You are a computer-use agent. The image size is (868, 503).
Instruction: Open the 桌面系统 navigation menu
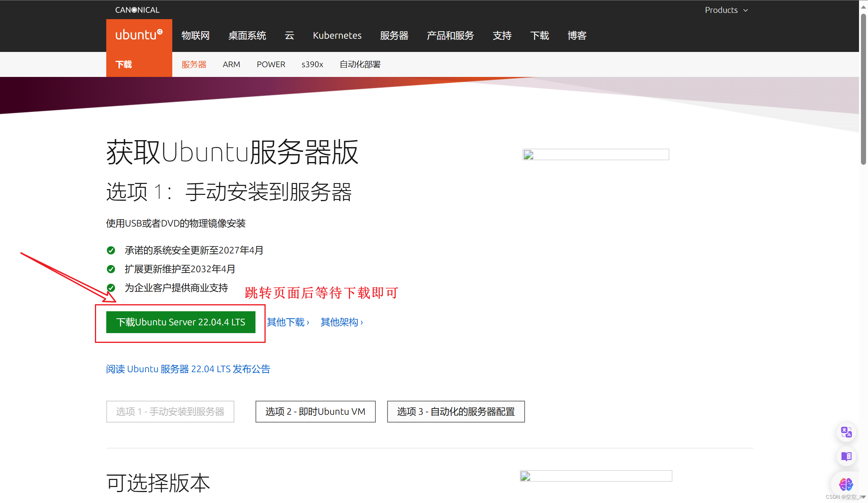(247, 36)
